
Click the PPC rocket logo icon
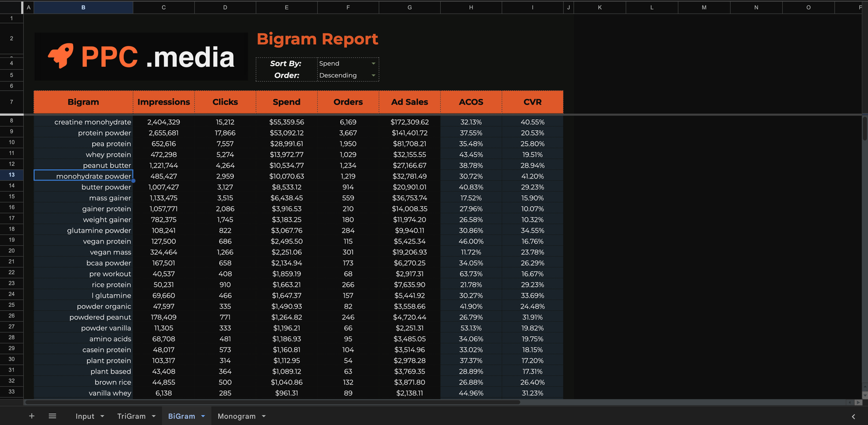click(61, 56)
